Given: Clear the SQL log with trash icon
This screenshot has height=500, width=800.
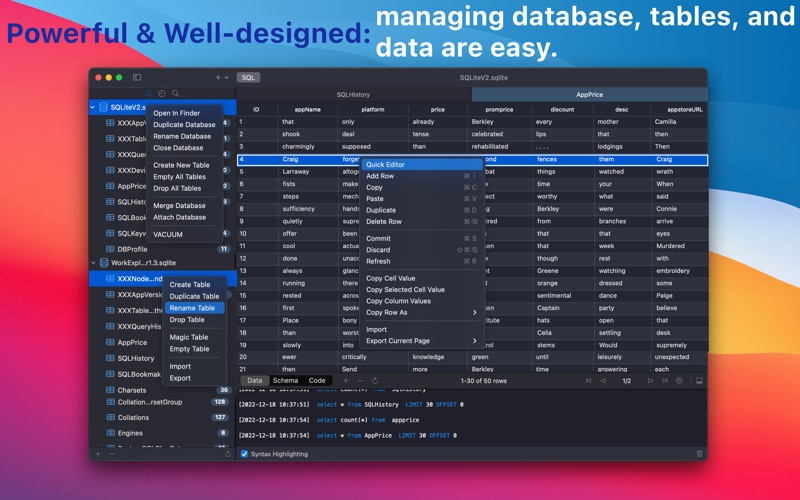Looking at the screenshot, I should tap(699, 454).
